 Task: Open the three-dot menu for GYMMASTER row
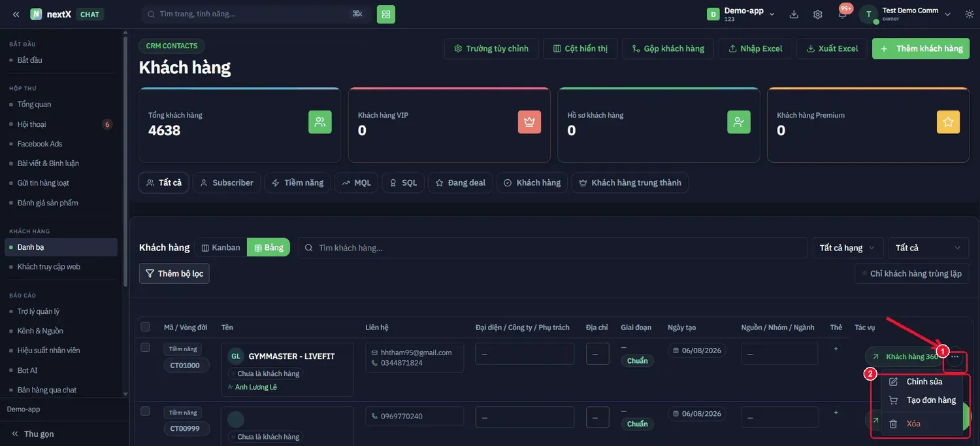coord(955,357)
